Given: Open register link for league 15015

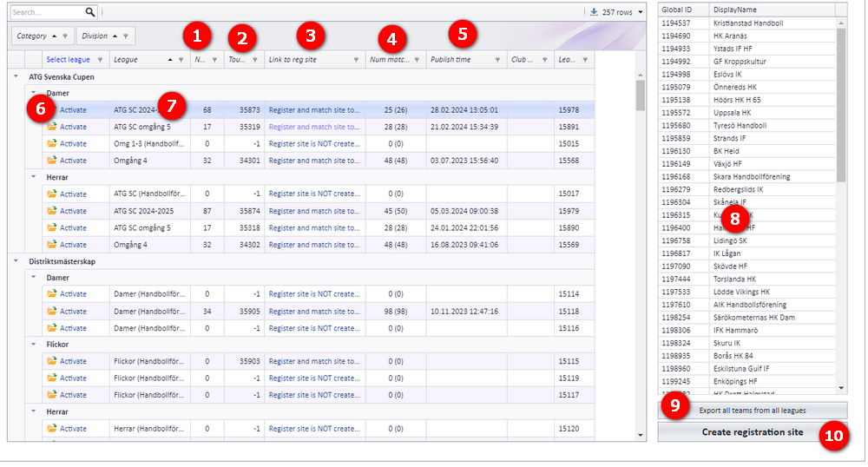Looking at the screenshot, I should (314, 143).
